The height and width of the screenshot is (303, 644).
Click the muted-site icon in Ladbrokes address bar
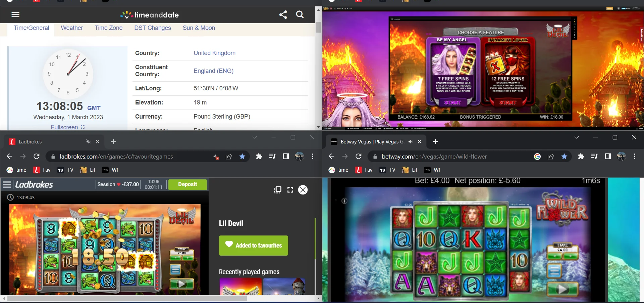[216, 157]
